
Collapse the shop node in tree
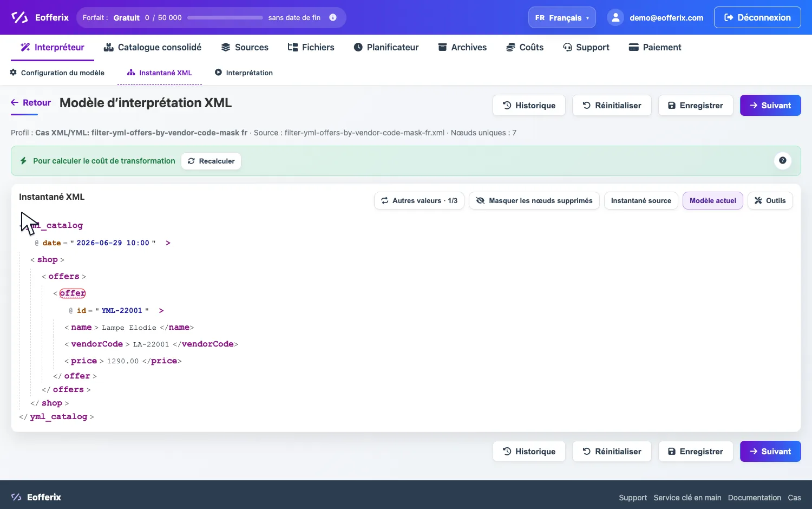(48, 259)
